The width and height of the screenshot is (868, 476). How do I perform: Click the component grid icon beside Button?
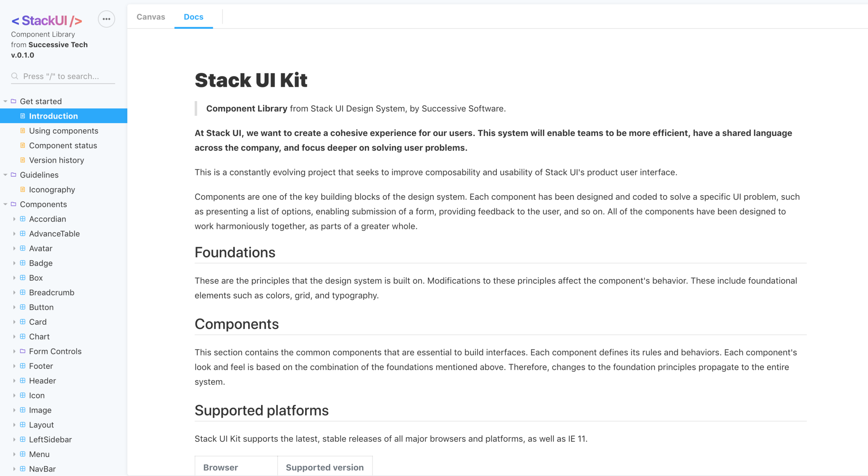(x=22, y=307)
